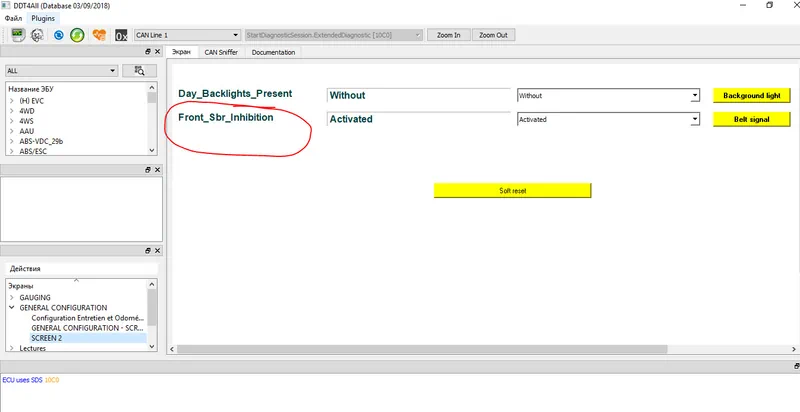The height and width of the screenshot is (412, 800).
Task: Expand the GAUGING tree arrow
Action: pos(12,297)
